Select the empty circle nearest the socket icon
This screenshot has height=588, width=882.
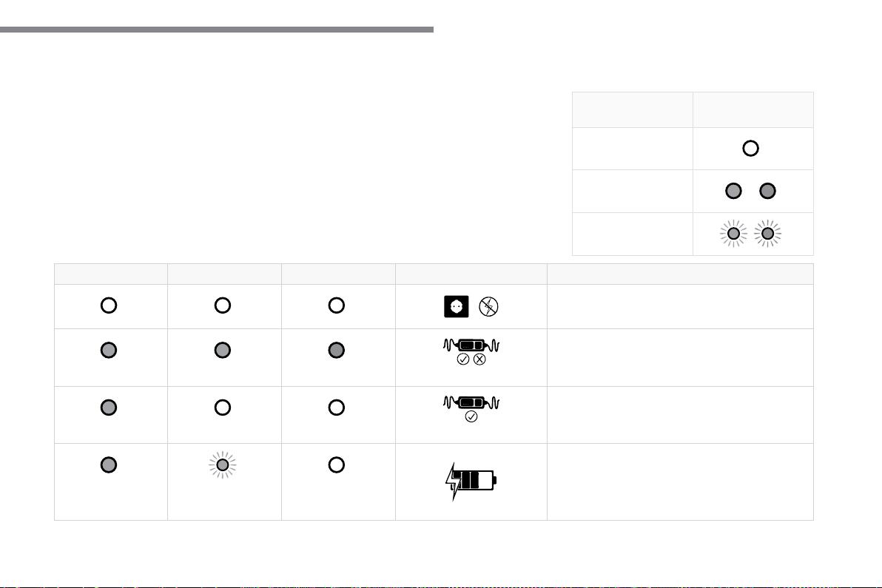pyautogui.click(x=337, y=305)
